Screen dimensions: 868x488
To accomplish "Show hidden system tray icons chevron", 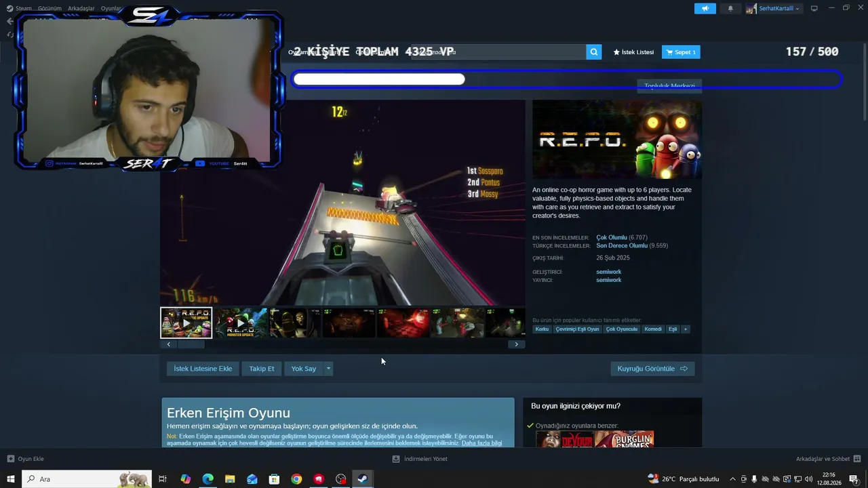I will pos(732,479).
